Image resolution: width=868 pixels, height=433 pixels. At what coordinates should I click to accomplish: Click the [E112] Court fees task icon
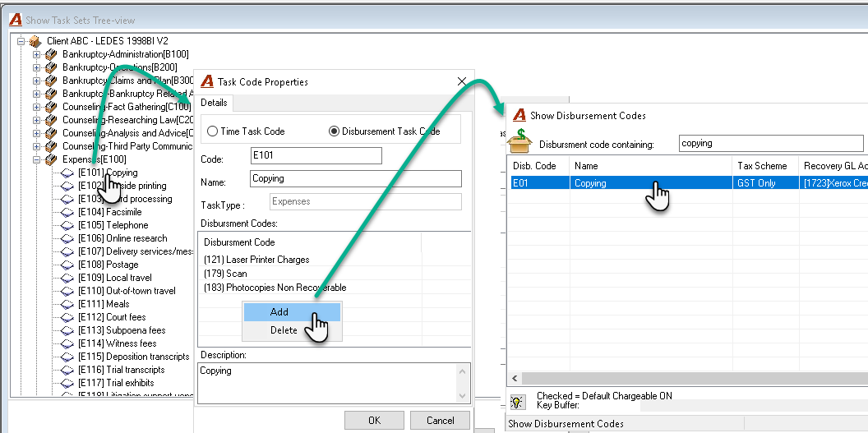tap(67, 317)
